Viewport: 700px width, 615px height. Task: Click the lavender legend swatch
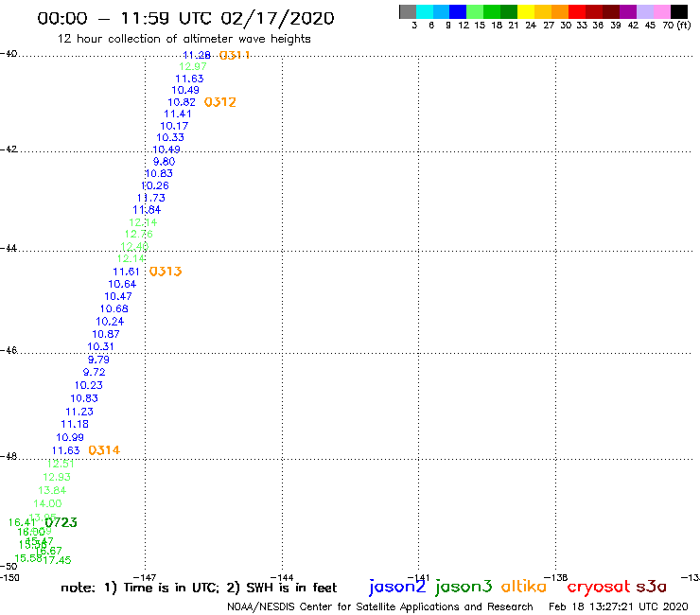coord(645,11)
